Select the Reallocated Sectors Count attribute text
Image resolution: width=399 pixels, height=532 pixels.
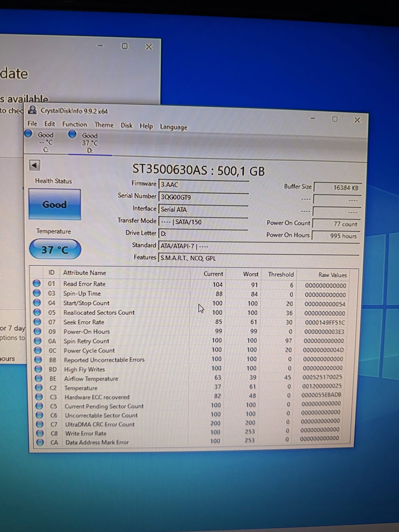(99, 313)
